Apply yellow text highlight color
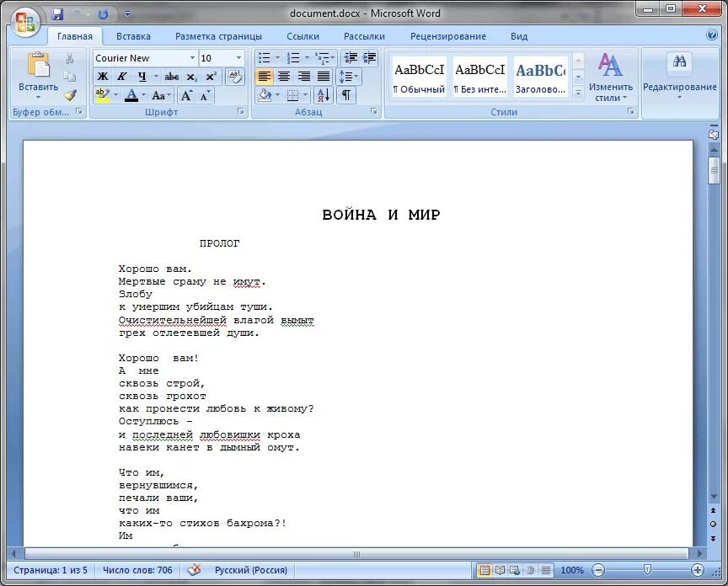Image resolution: width=728 pixels, height=586 pixels. coord(102,96)
